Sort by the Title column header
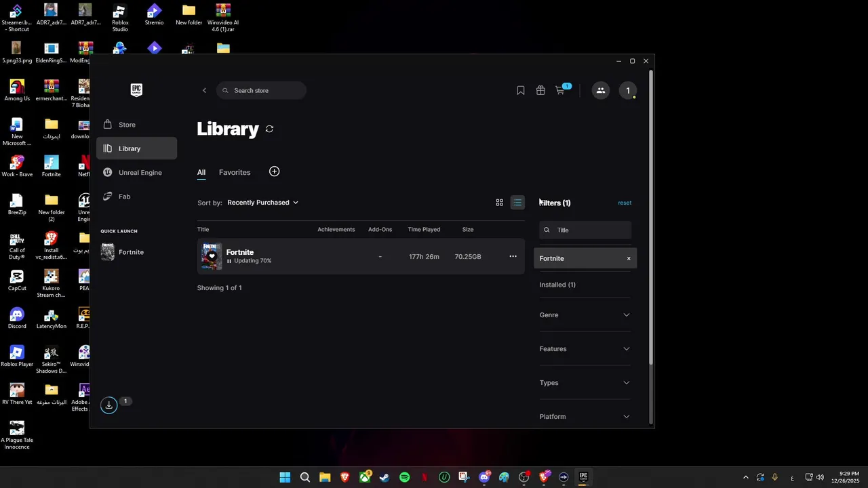This screenshot has width=868, height=488. 203,229
